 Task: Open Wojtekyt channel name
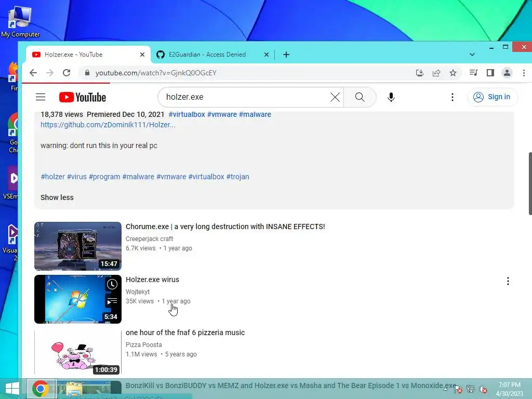pyautogui.click(x=138, y=292)
